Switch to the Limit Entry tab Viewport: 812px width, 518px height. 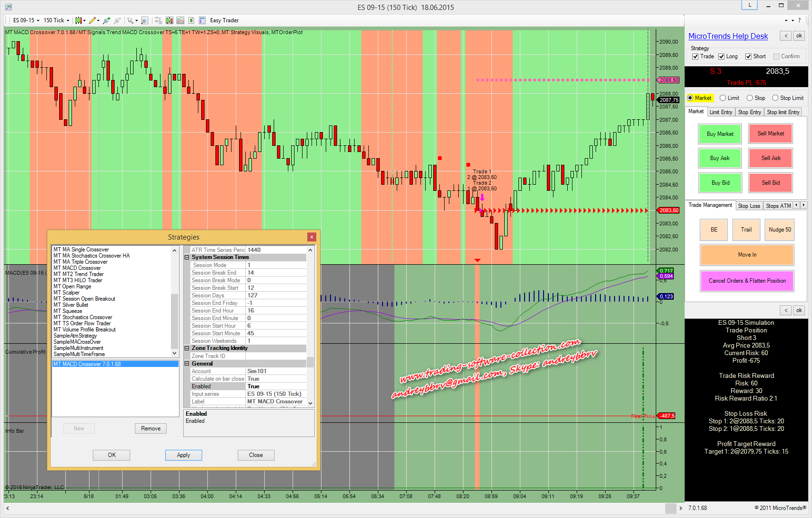(x=721, y=112)
